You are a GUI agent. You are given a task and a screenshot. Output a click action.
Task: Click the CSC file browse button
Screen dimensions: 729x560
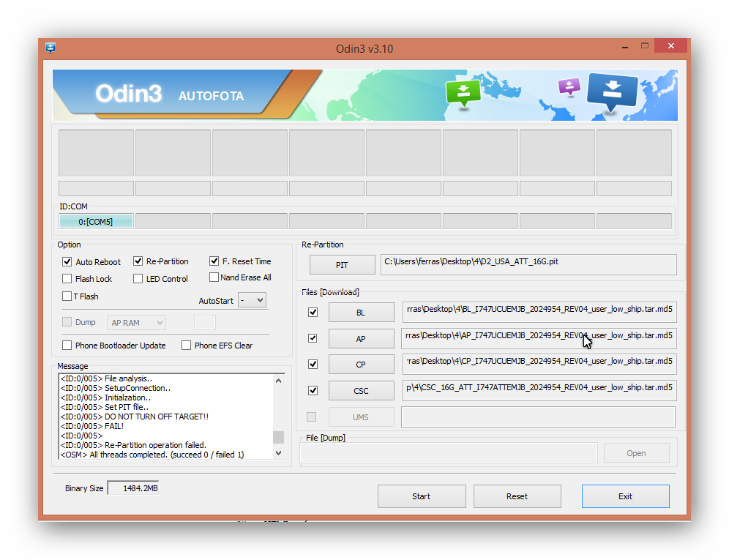362,391
